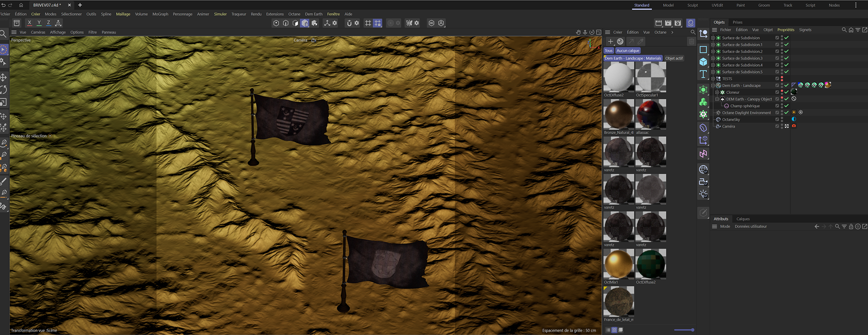Image resolution: width=868 pixels, height=335 pixels.
Task: Add a cube primitive object
Action: [703, 62]
